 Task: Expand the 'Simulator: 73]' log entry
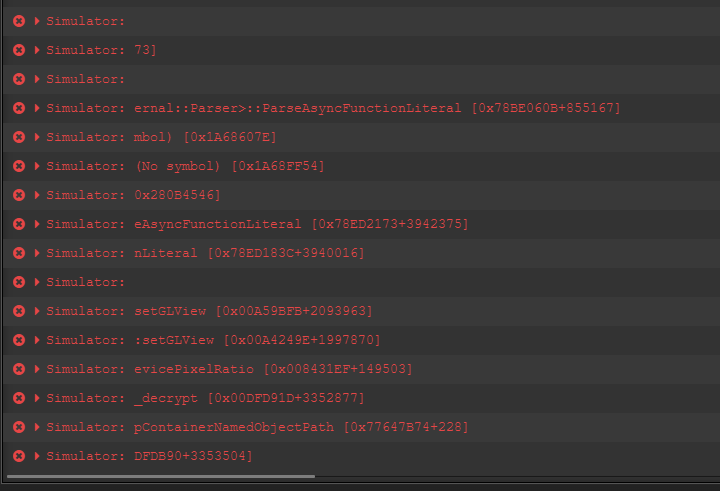tap(38, 50)
